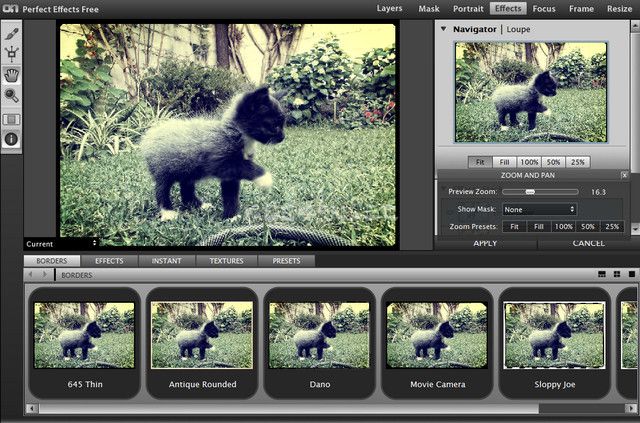Open the Resize module
This screenshot has height=423, width=640.
(619, 8)
